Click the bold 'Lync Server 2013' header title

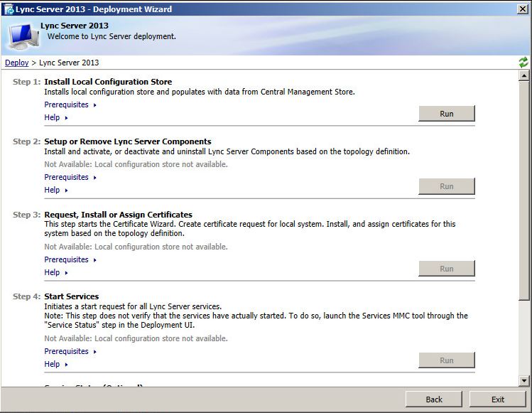click(x=75, y=26)
